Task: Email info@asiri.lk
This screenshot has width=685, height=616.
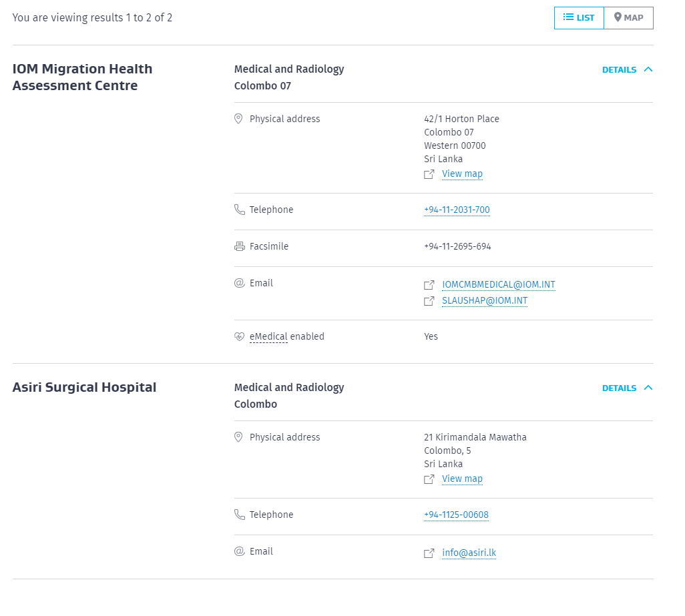Action: coord(469,553)
